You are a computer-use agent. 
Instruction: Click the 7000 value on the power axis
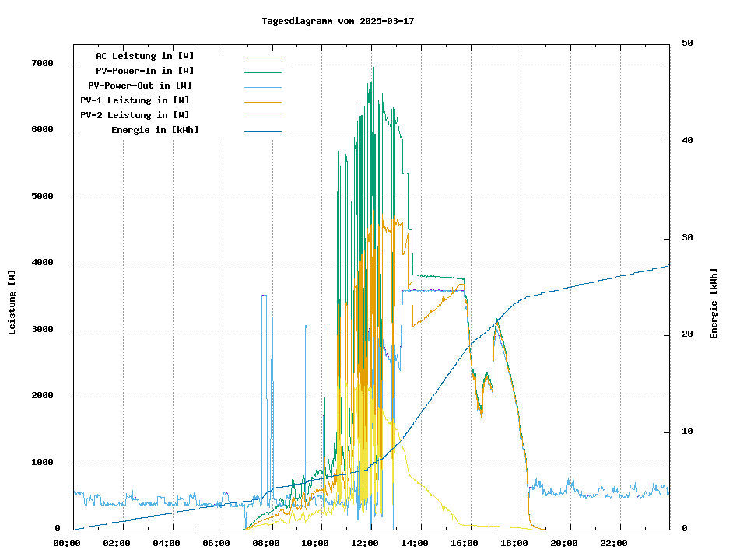point(41,64)
